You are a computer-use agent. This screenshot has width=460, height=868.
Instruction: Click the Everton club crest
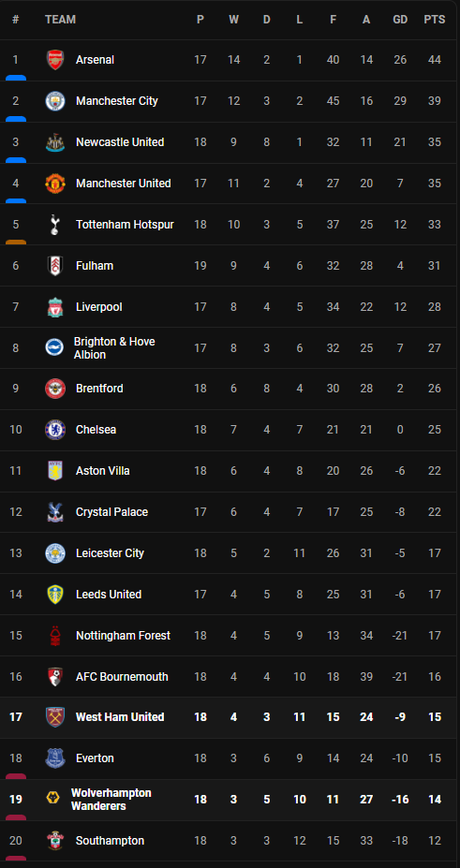(54, 758)
